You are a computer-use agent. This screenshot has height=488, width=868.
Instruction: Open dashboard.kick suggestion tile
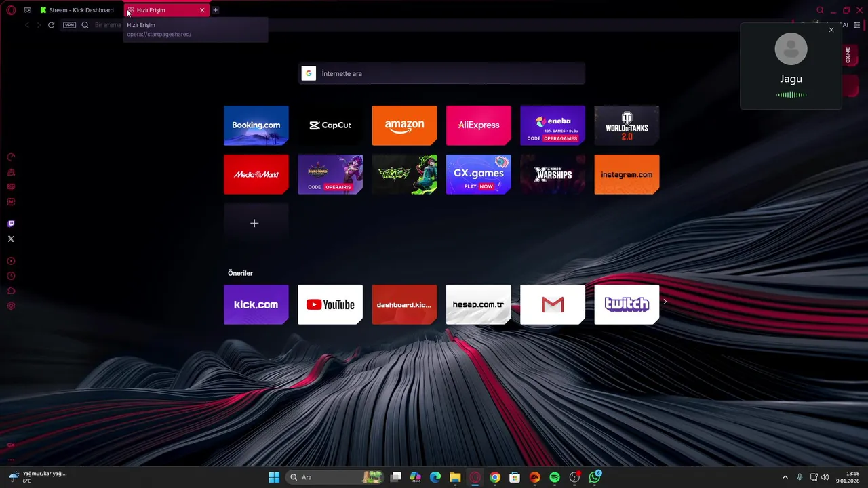point(404,304)
